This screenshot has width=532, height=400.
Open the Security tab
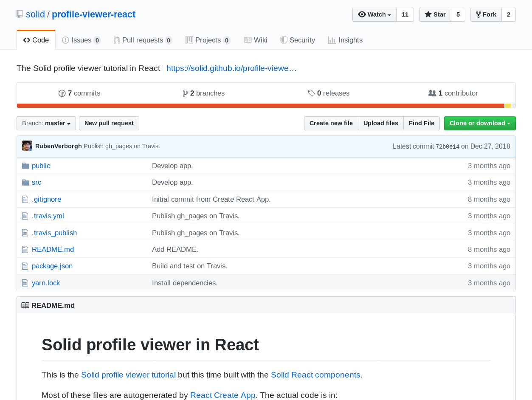point(298,40)
